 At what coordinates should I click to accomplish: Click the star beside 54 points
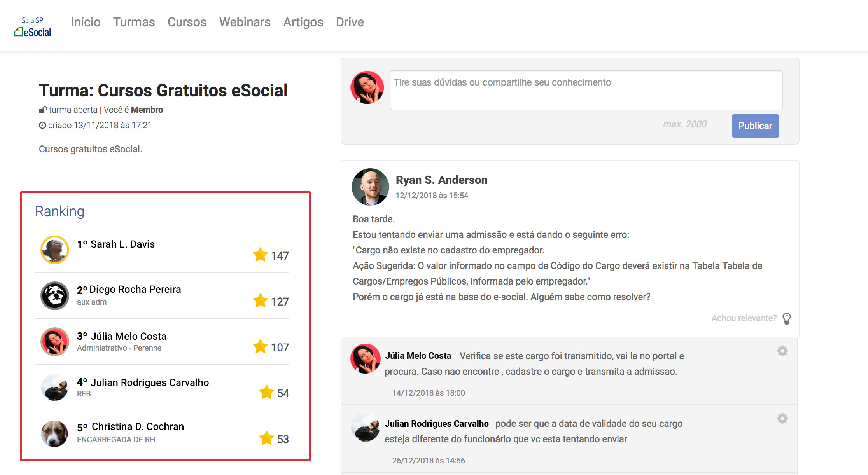point(266,393)
